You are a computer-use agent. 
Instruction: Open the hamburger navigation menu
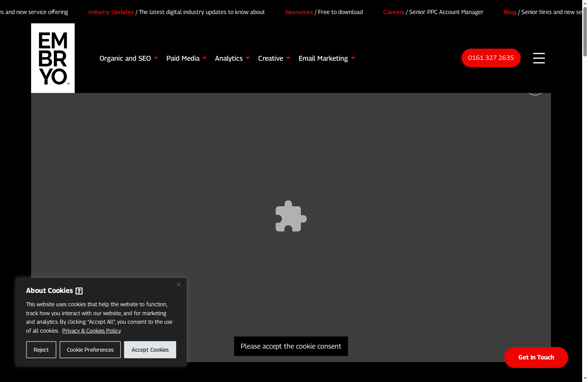pyautogui.click(x=539, y=58)
